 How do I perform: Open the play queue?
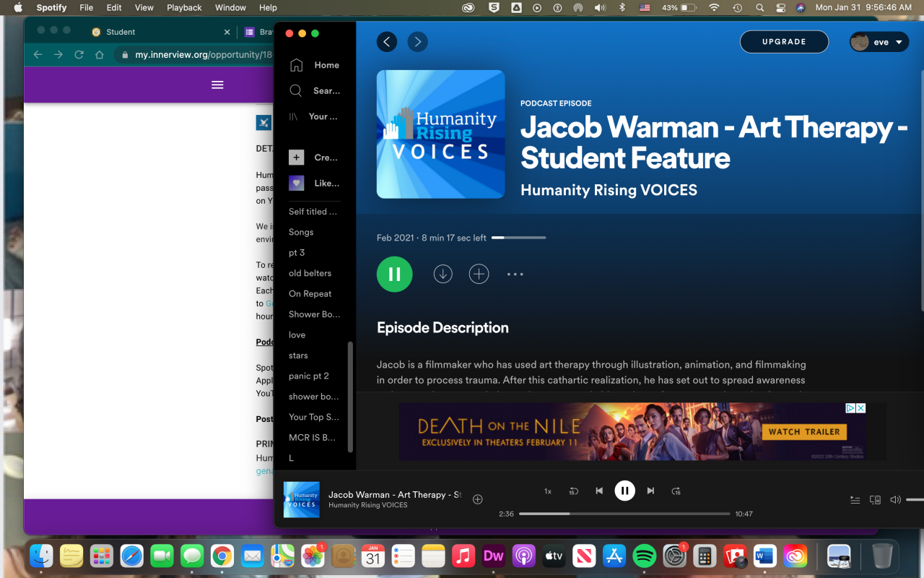pos(855,499)
